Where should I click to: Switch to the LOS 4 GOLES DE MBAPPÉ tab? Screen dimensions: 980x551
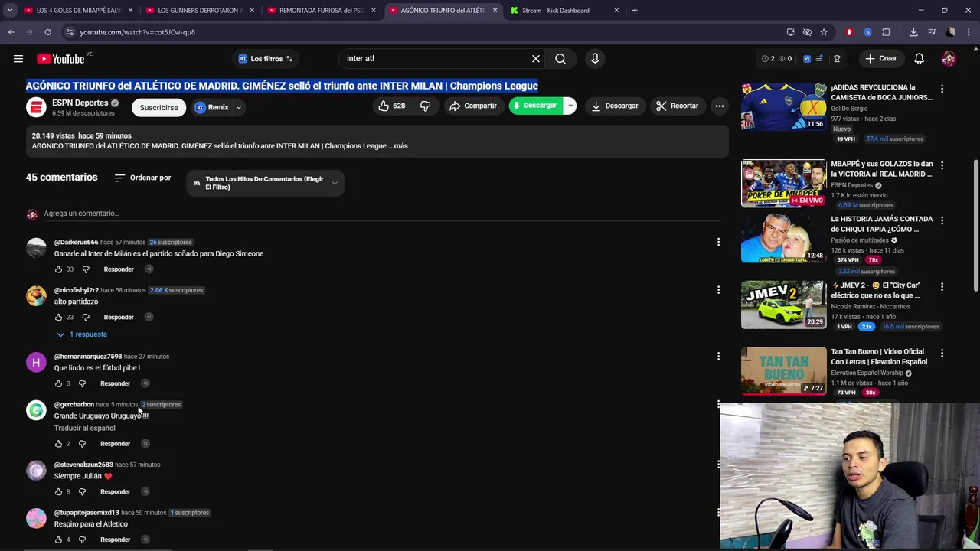tap(78, 11)
